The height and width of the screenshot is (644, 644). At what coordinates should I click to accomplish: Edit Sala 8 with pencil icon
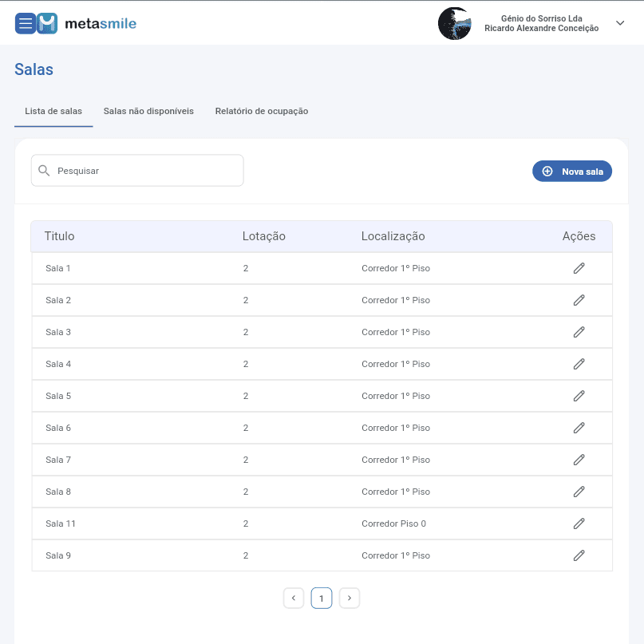point(579,492)
